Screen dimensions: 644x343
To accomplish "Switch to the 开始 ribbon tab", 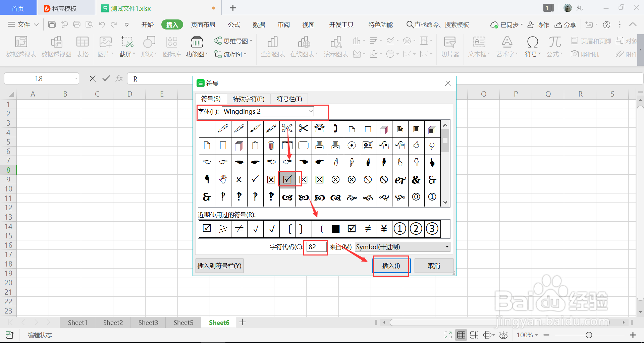I will point(147,24).
